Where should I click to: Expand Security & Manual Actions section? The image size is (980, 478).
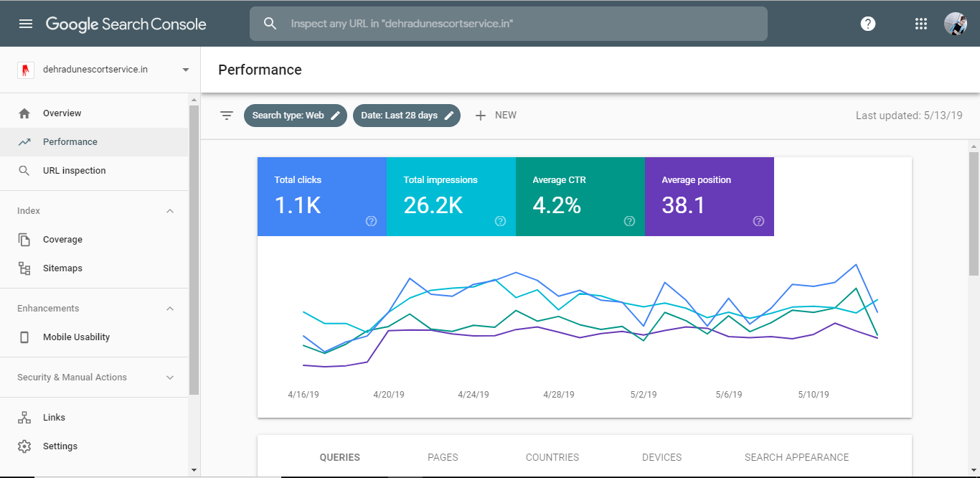tap(170, 378)
